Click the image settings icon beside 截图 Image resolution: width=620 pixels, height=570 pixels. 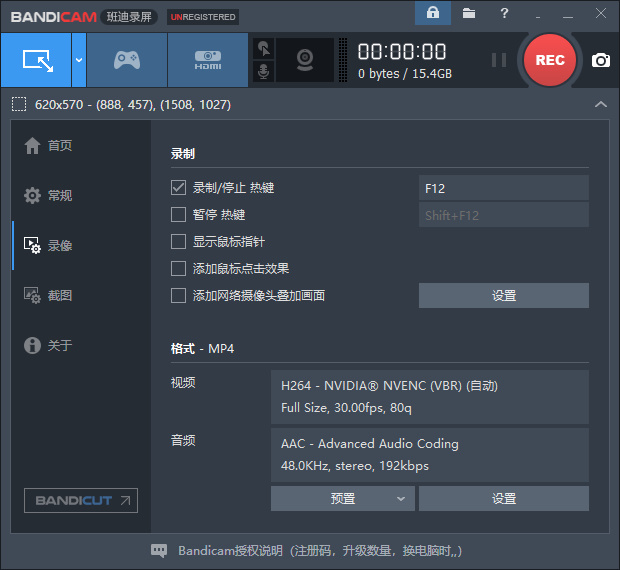(32, 295)
